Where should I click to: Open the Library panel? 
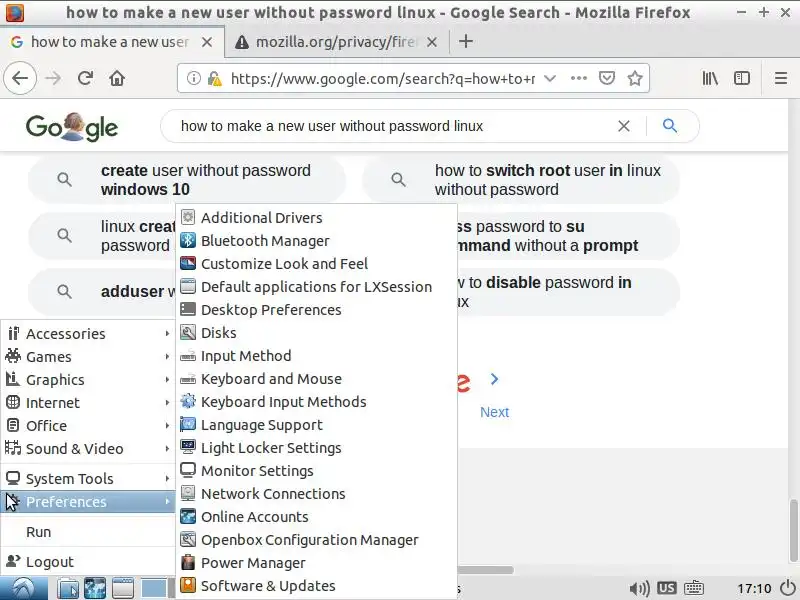710,78
